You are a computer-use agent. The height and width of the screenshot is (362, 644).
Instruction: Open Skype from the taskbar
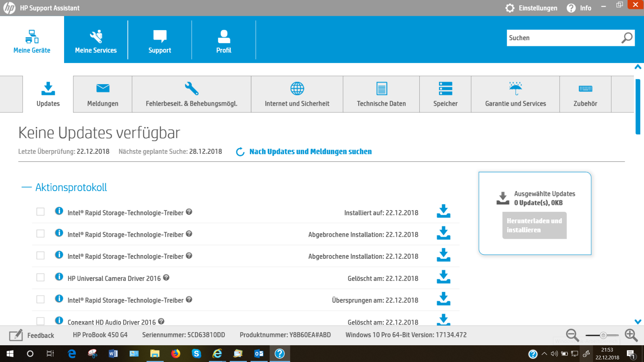click(x=196, y=353)
